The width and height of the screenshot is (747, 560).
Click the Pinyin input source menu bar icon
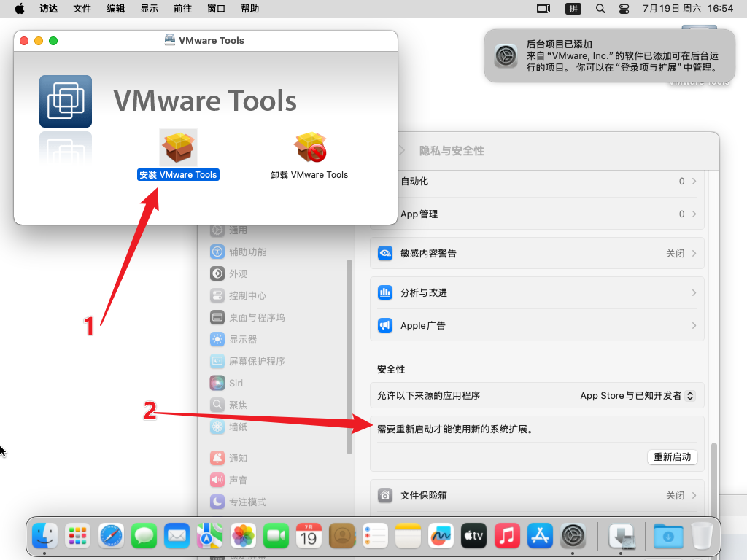click(x=573, y=9)
